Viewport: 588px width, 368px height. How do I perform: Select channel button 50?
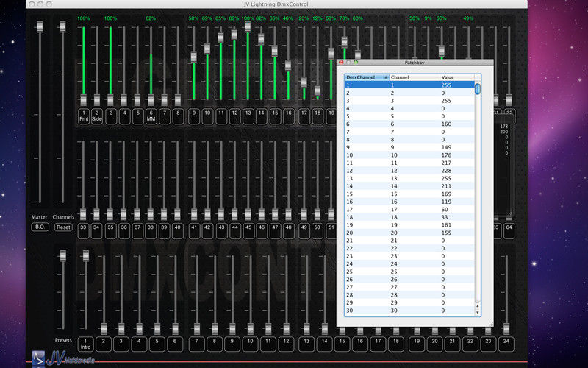pos(318,231)
